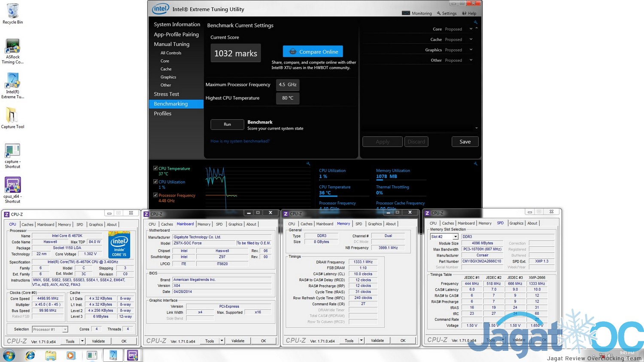644x362 pixels.
Task: Switch to CPU-Z via its taskbar icon
Action: (x=132, y=355)
